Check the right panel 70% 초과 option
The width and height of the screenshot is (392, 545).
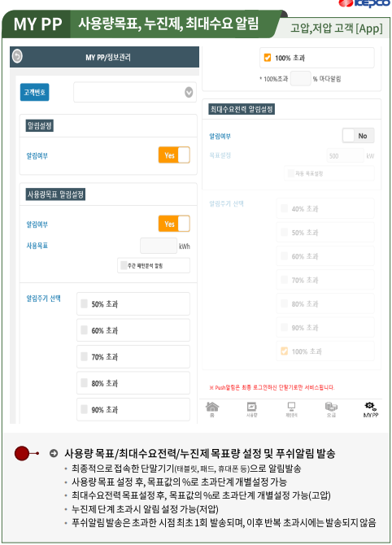285,280
